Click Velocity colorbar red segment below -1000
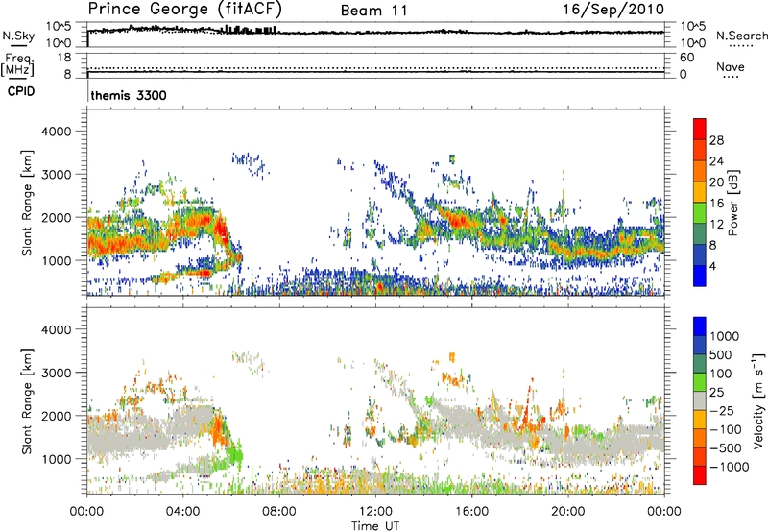768x532 pixels. click(700, 475)
